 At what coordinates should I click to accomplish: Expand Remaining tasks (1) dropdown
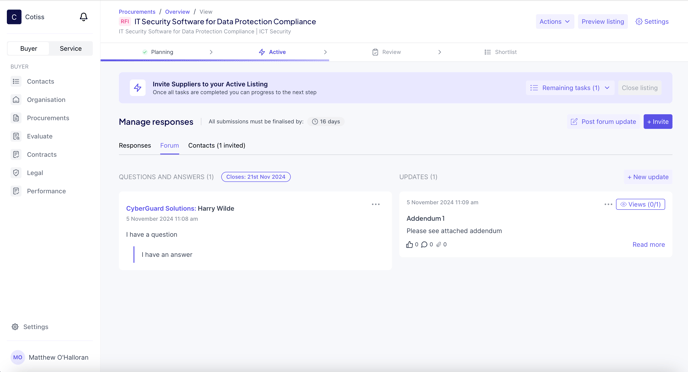coord(570,88)
